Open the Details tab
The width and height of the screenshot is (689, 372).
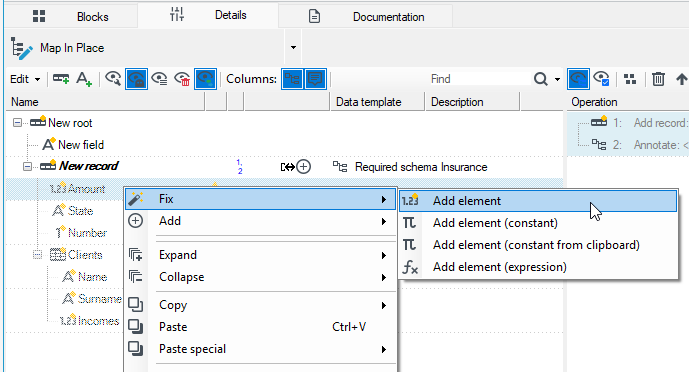point(208,15)
